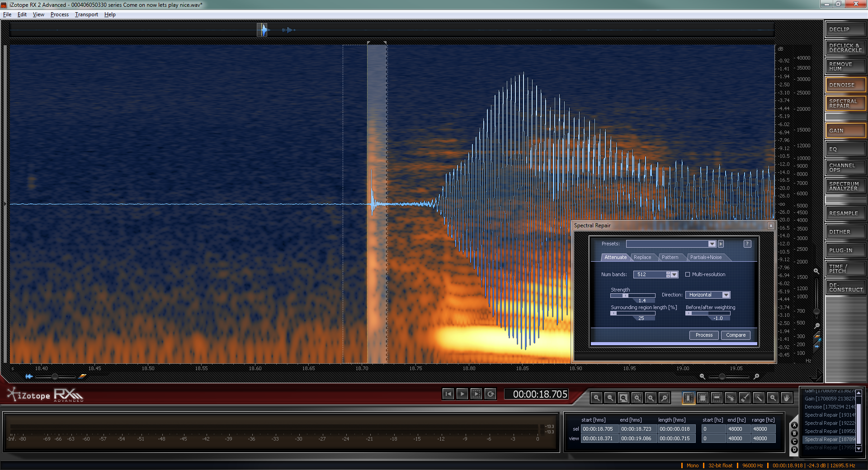This screenshot has width=868, height=470.
Task: Select the Hand grab tool
Action: click(787, 398)
